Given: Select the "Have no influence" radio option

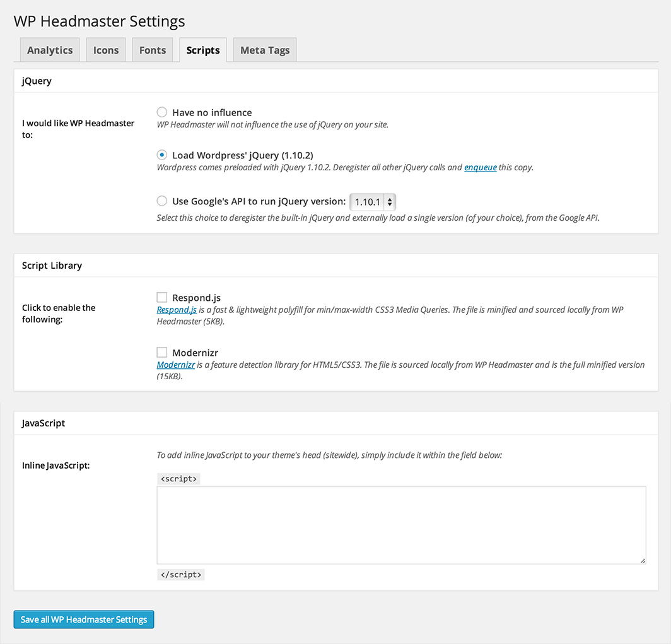Looking at the screenshot, I should [x=162, y=112].
